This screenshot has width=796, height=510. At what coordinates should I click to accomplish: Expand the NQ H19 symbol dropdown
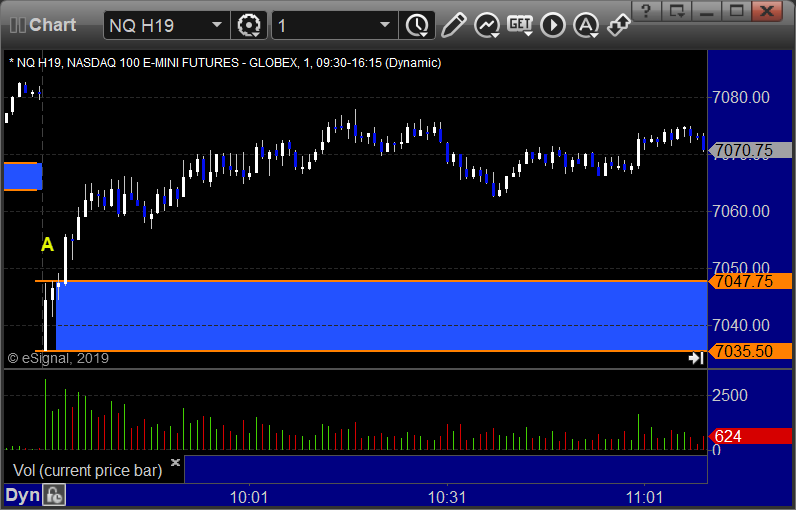[x=217, y=25]
